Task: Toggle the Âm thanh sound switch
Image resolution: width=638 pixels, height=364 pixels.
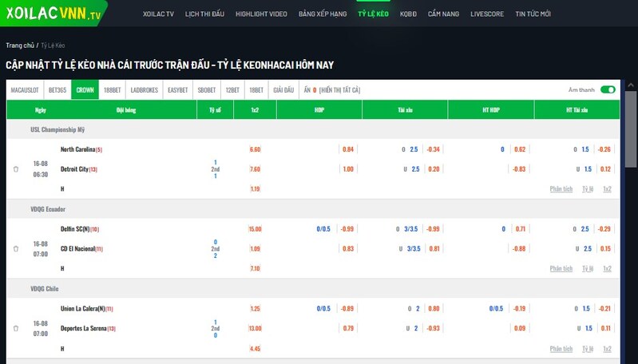Action: click(608, 90)
